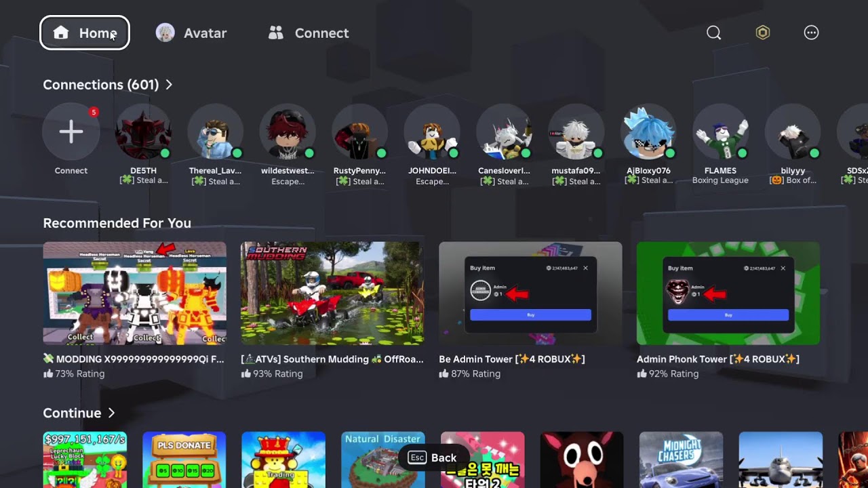The width and height of the screenshot is (868, 488).
Task: Open the Home tab
Action: (85, 33)
